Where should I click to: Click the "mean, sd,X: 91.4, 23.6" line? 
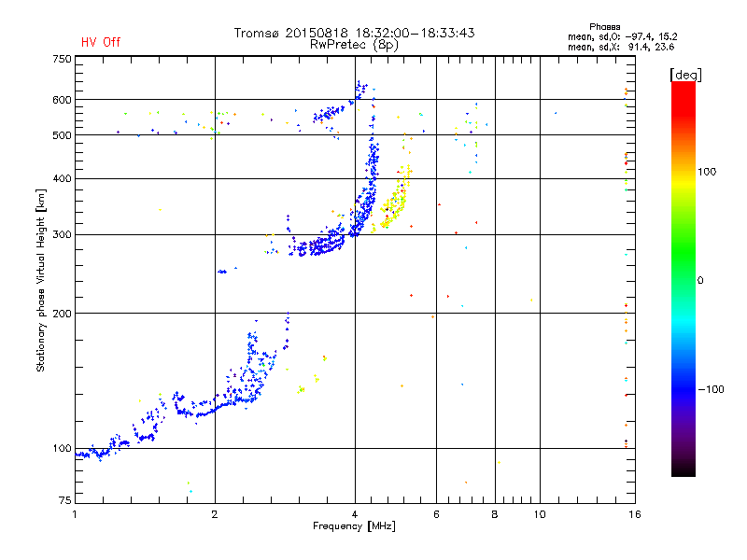coord(621,47)
